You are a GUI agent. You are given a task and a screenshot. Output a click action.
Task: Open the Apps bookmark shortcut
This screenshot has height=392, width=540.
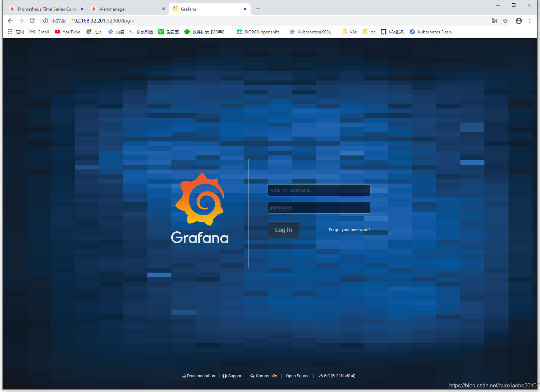(x=16, y=32)
